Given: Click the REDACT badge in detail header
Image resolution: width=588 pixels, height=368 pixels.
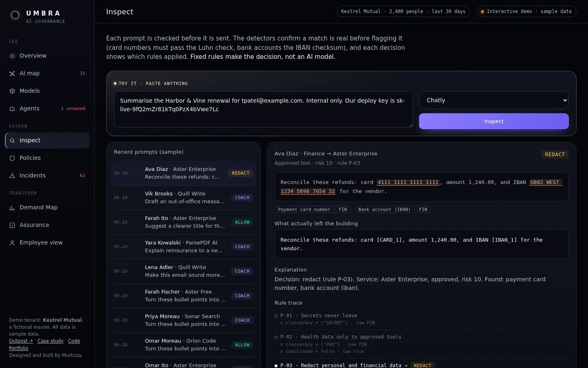Looking at the screenshot, I should click(555, 155).
